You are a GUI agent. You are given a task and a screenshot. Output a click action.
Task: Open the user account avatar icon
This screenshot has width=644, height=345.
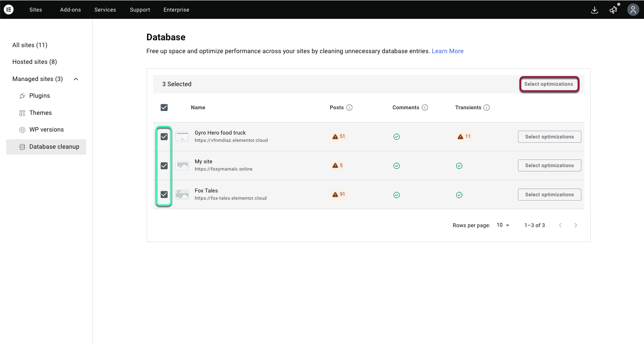(x=633, y=10)
